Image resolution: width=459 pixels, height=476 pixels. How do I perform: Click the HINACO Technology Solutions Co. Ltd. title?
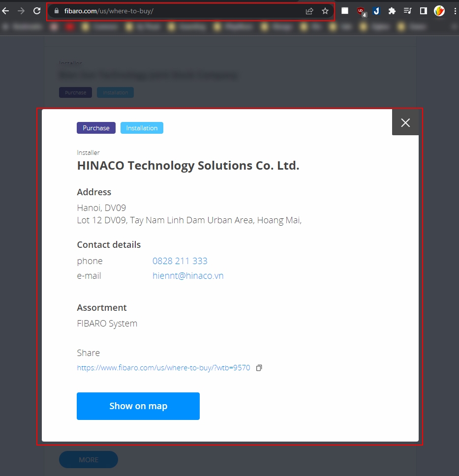188,166
